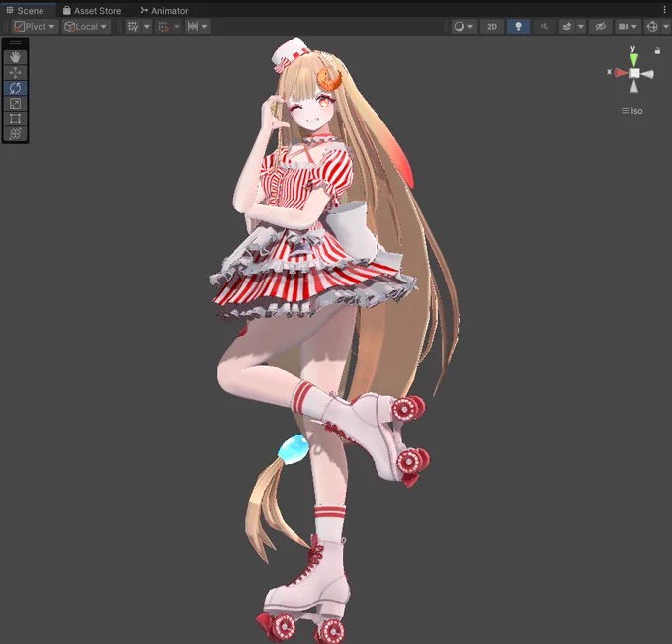Click the gizmo center cube

[x=634, y=74]
